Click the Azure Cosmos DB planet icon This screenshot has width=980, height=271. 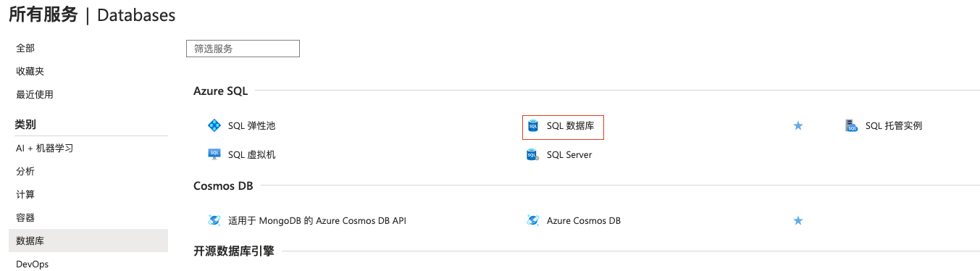(x=533, y=220)
